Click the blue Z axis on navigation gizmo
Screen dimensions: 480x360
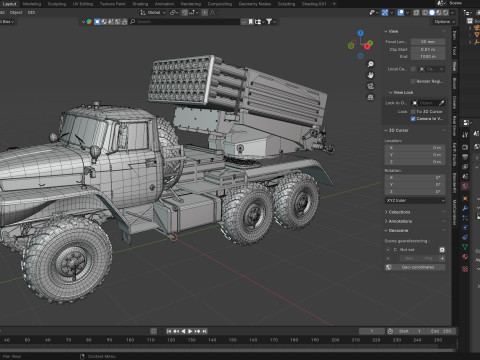tap(360, 33)
